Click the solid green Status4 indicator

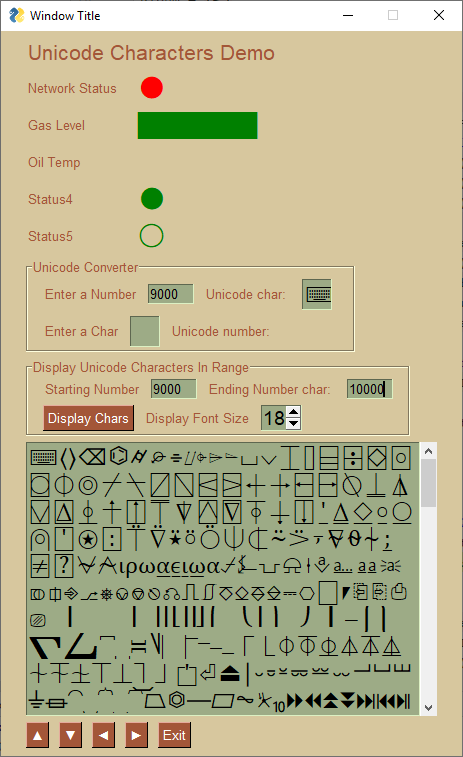click(152, 199)
